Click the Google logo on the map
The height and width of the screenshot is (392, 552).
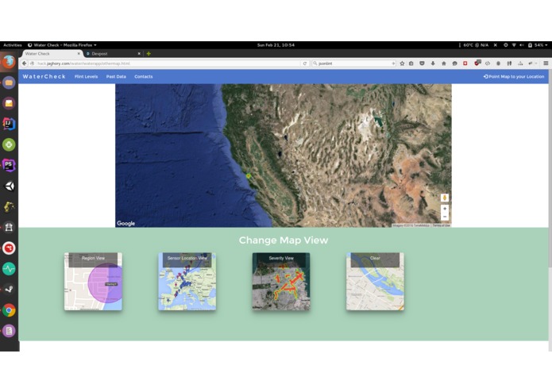coord(126,223)
